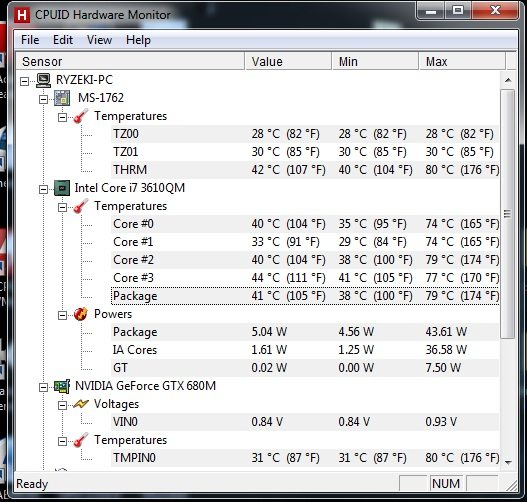This screenshot has width=527, height=502.
Task: Maximize the Hardware Monitor window
Action: [458, 11]
